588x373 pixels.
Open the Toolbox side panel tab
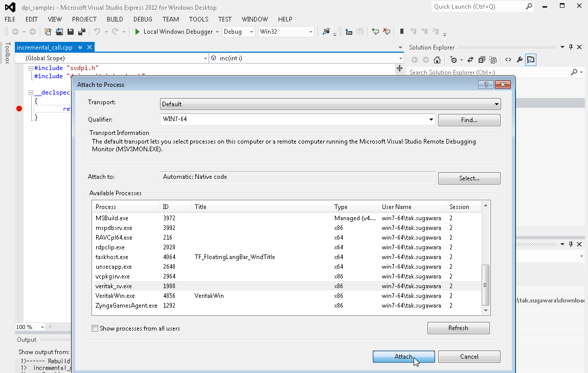7,53
